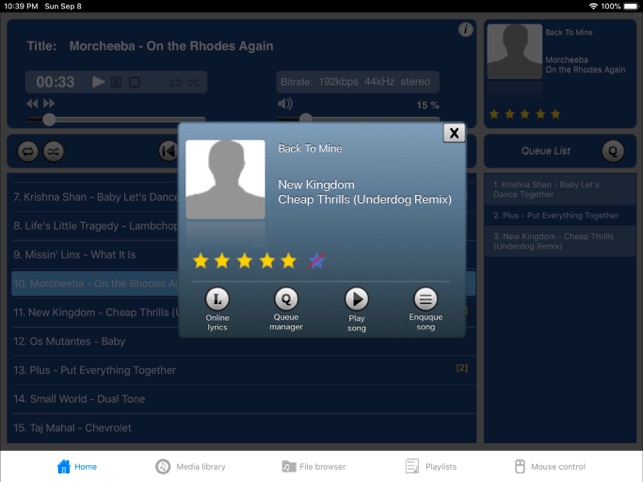Open the info icon in player panel
This screenshot has width=643, height=482.
465,30
